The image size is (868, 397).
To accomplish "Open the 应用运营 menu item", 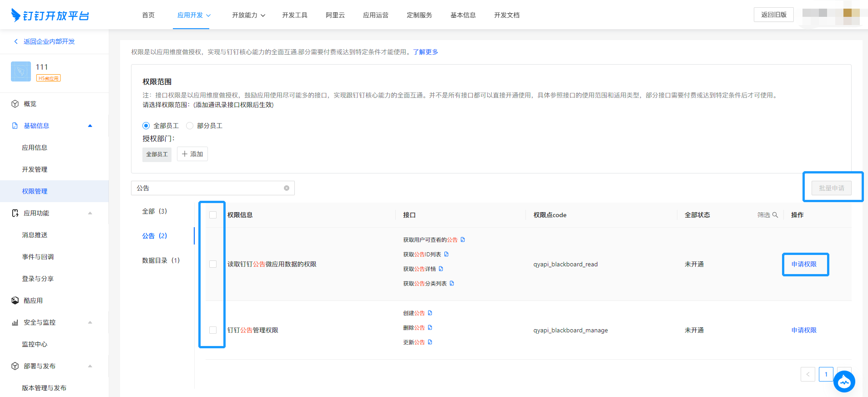I will tap(376, 15).
